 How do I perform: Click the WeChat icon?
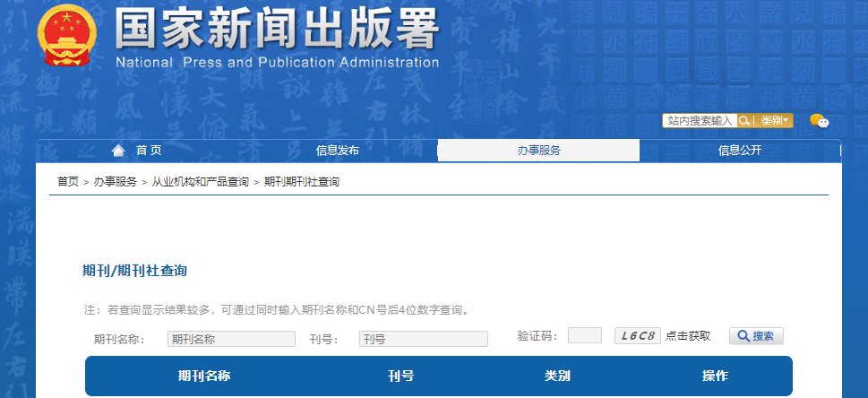(x=820, y=121)
